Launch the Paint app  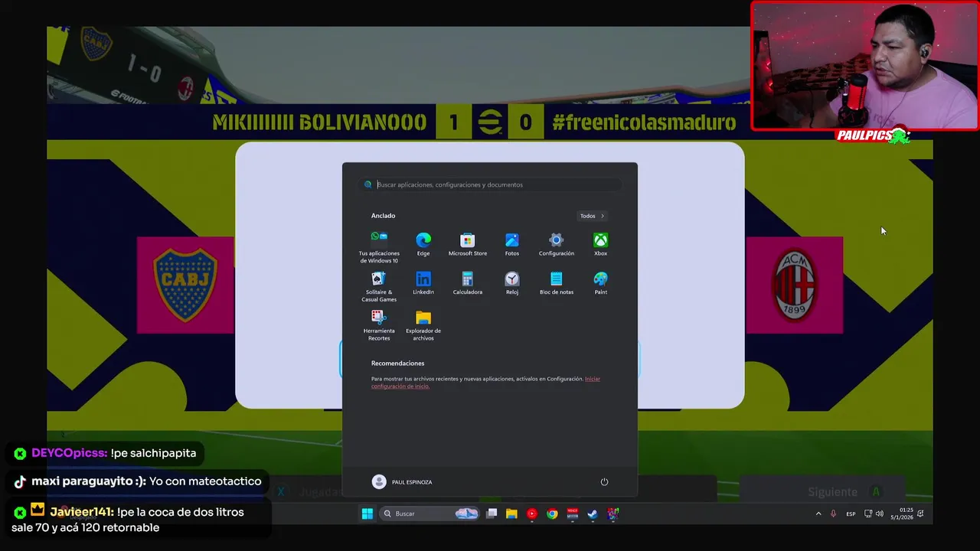[x=601, y=283]
